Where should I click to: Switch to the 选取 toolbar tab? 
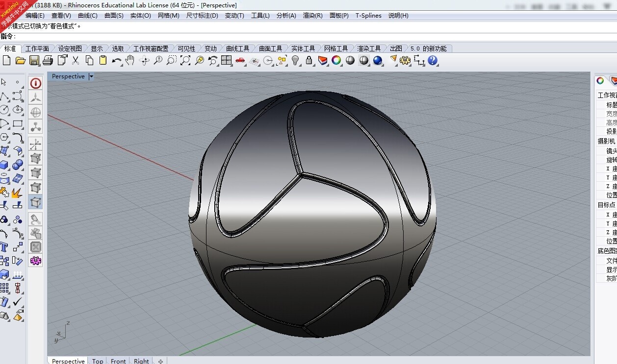(118, 49)
